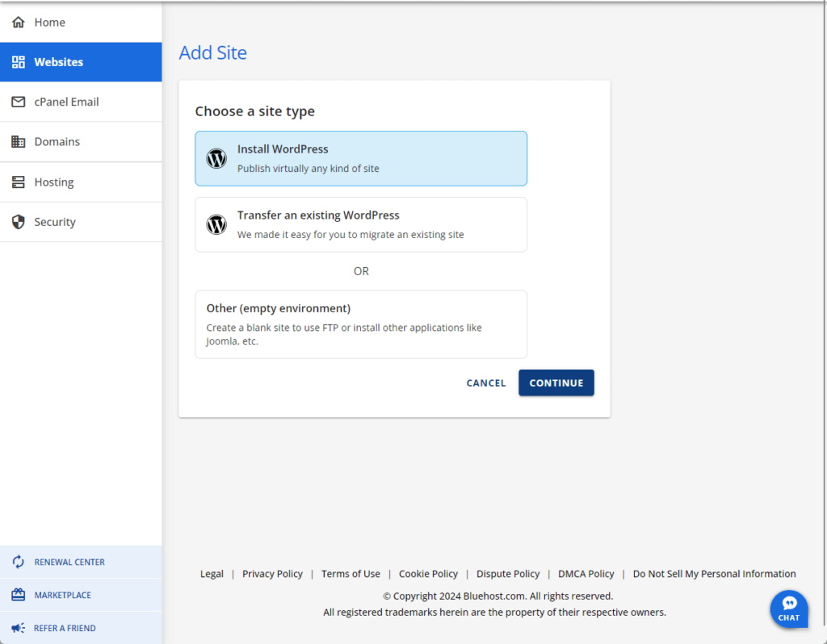Open the Privacy Policy footer link

(x=272, y=573)
